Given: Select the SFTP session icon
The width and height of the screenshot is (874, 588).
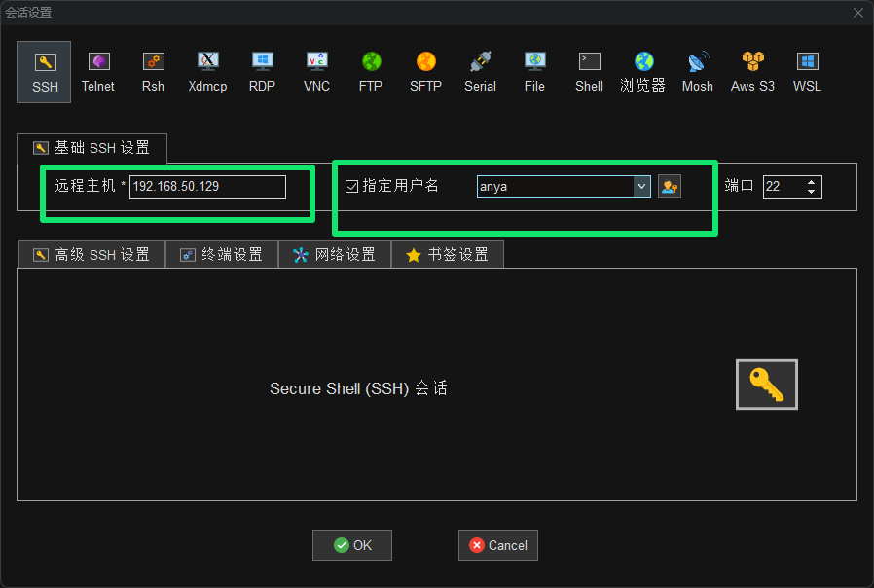Looking at the screenshot, I should click(425, 71).
